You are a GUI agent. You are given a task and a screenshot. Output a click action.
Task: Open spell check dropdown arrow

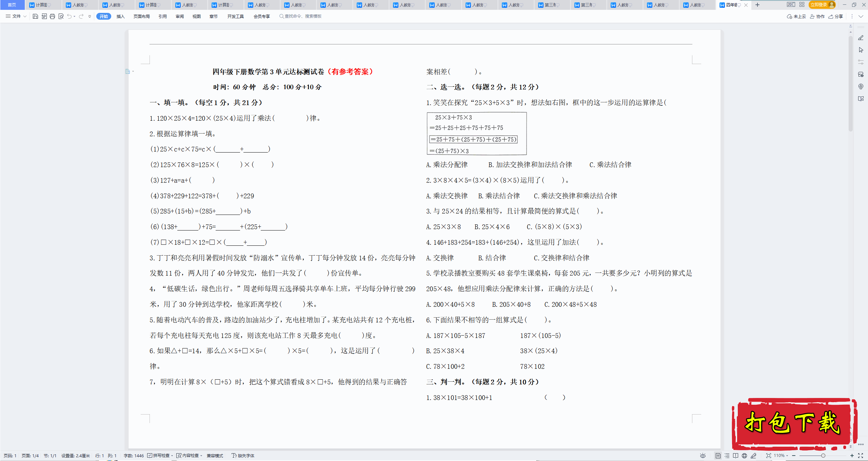(x=172, y=456)
